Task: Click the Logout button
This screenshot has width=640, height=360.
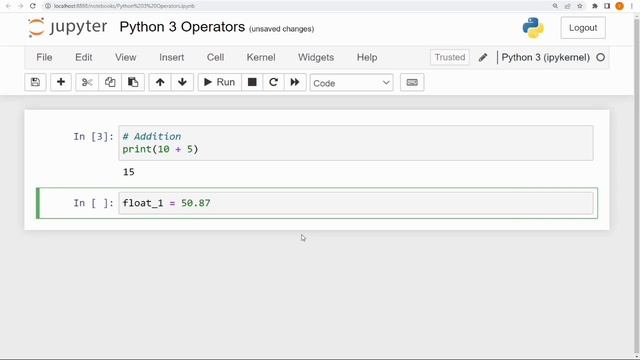Action: (x=583, y=28)
